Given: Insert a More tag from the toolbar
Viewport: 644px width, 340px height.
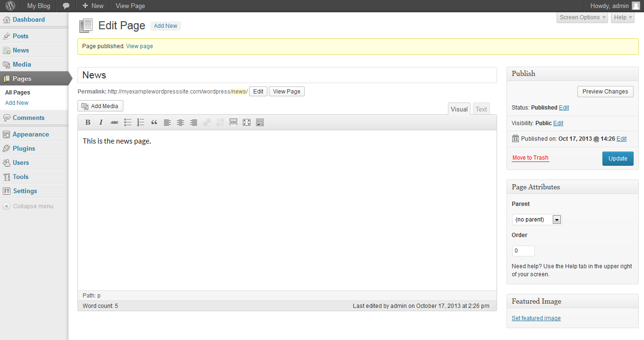Looking at the screenshot, I should pos(233,122).
